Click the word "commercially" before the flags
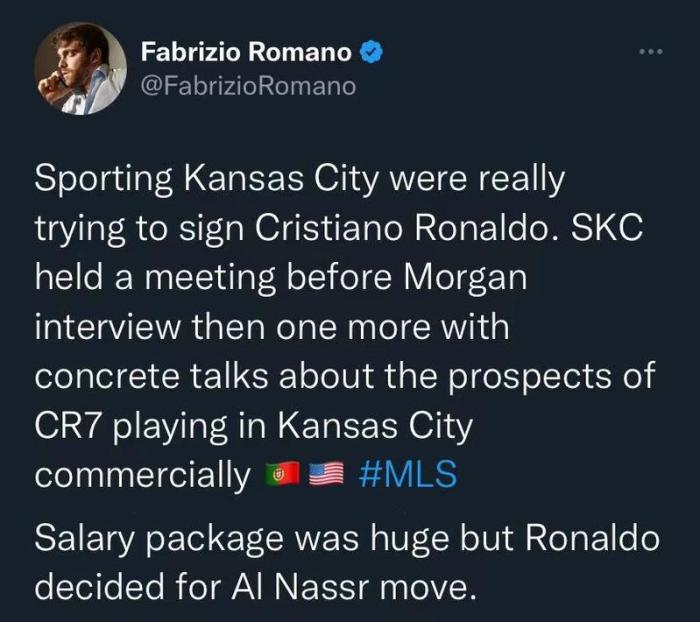The width and height of the screenshot is (700, 622). coord(141,475)
